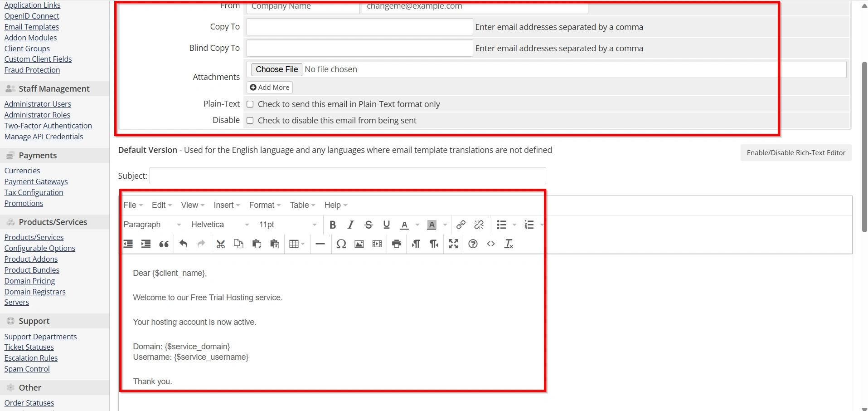Open the editor Help menu
Screen dimensions: 868x411
pos(335,205)
